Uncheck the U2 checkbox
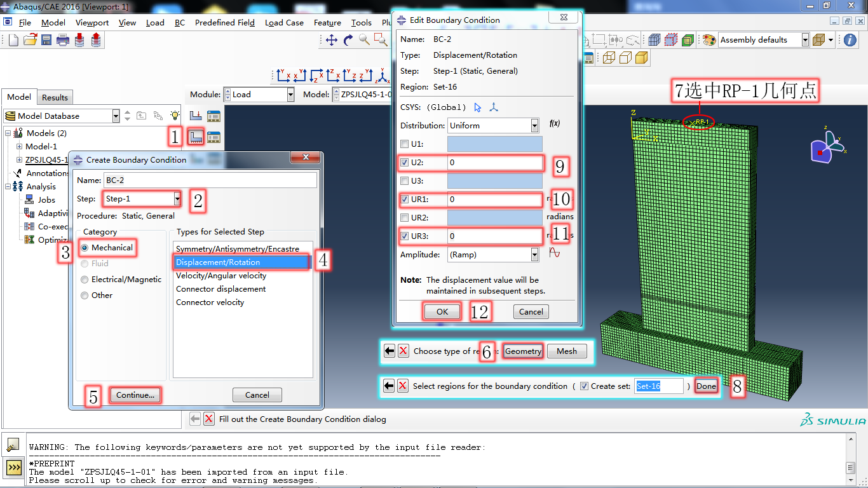The height and width of the screenshot is (488, 868). click(x=405, y=163)
